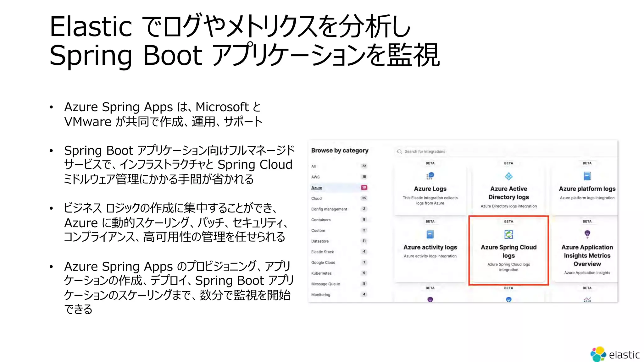This screenshot has height=362, width=644.
Task: Click the Azure Application Insights lightbulb icon
Action: [x=587, y=234]
